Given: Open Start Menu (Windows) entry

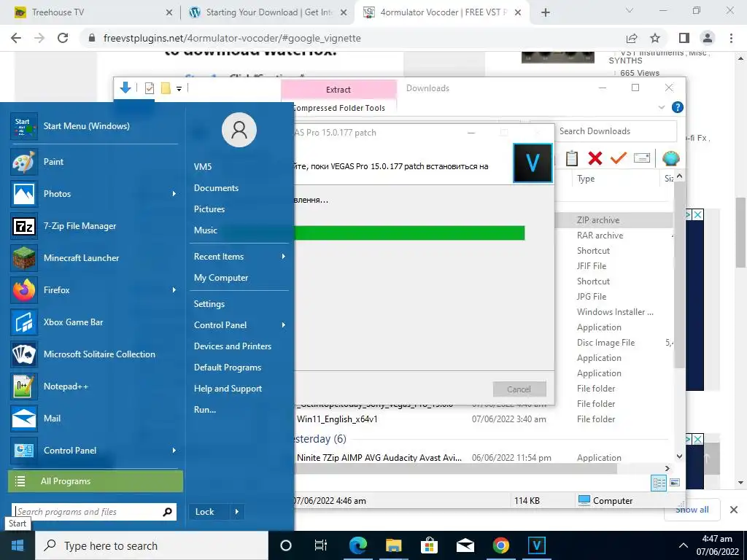Looking at the screenshot, I should 93,126.
